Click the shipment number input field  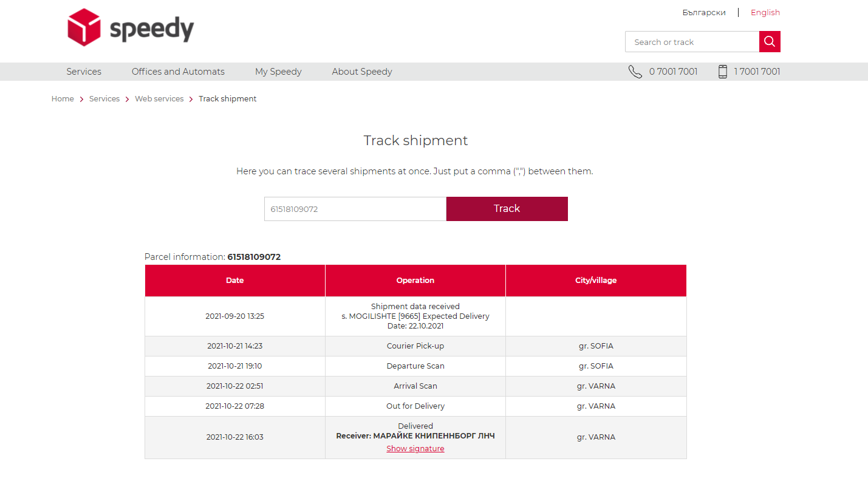pos(355,209)
